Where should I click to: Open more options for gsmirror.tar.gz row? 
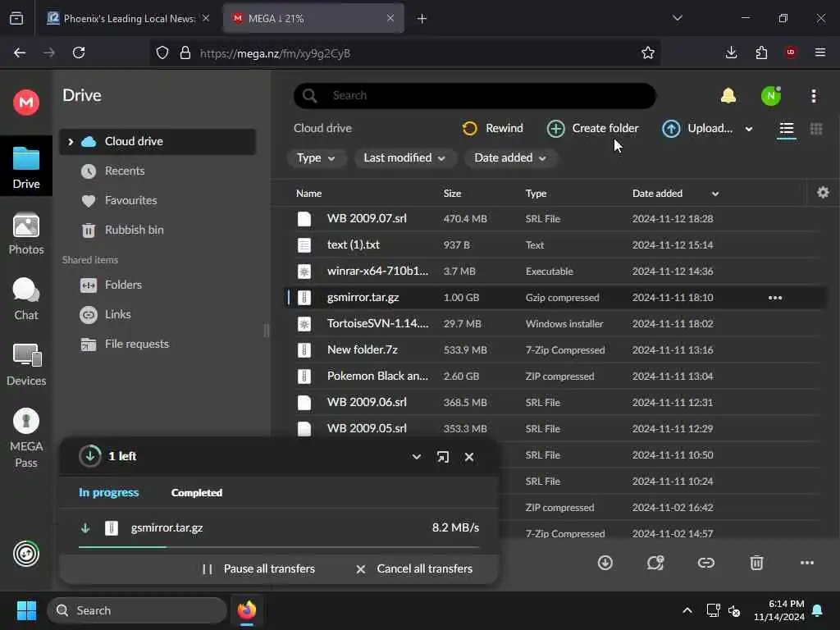[x=774, y=298]
